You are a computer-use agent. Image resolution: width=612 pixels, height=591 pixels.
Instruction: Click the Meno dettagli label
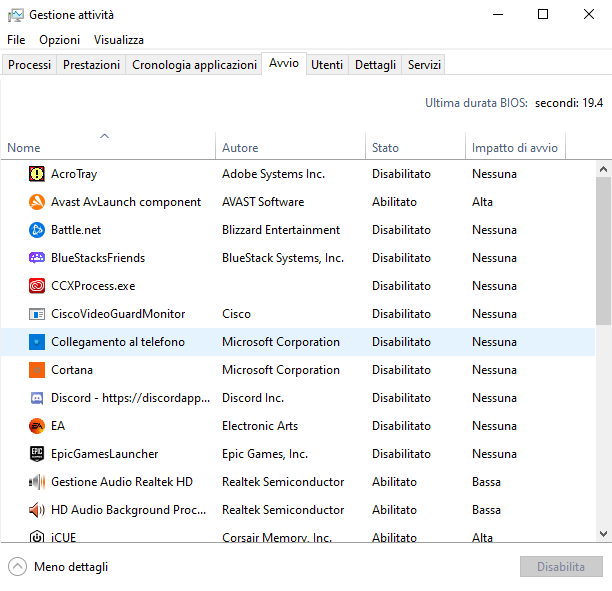71,567
